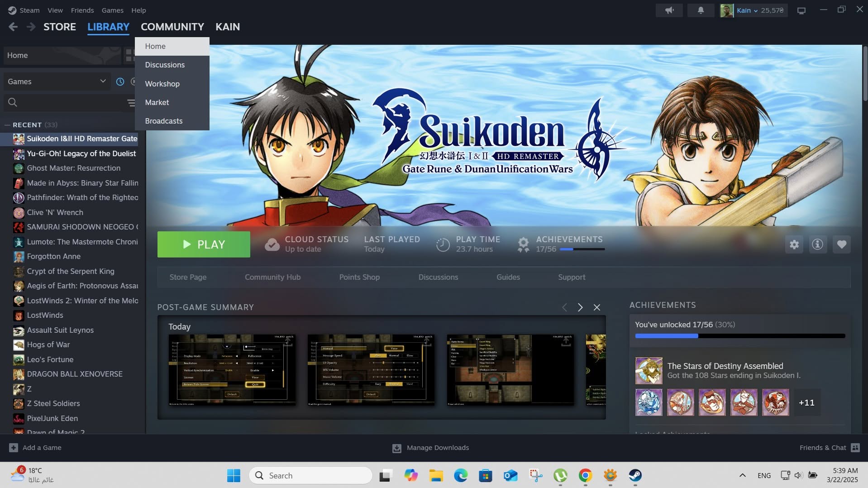The width and height of the screenshot is (868, 488).
Task: Click the Windows taskbar Search box
Action: coord(310,475)
